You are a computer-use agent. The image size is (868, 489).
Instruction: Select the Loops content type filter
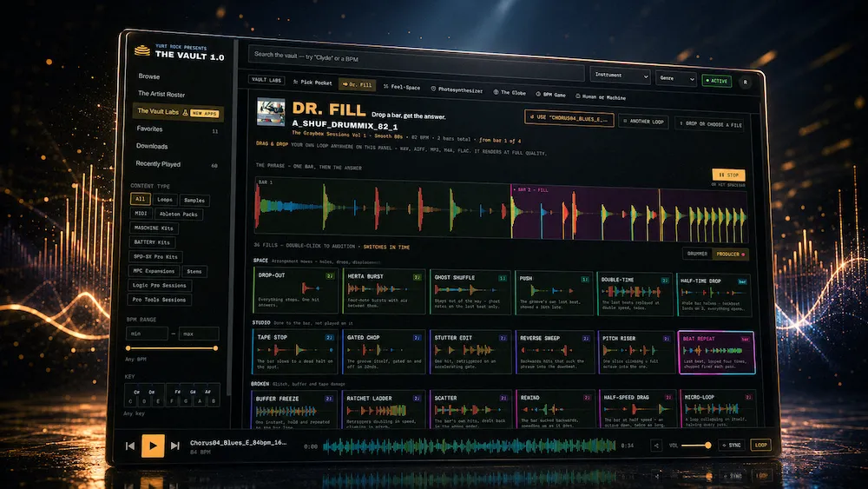coord(164,200)
